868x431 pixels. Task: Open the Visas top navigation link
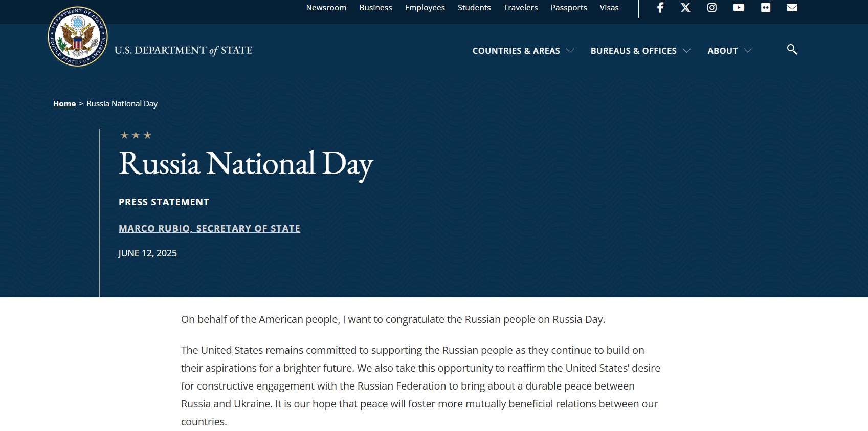(609, 8)
